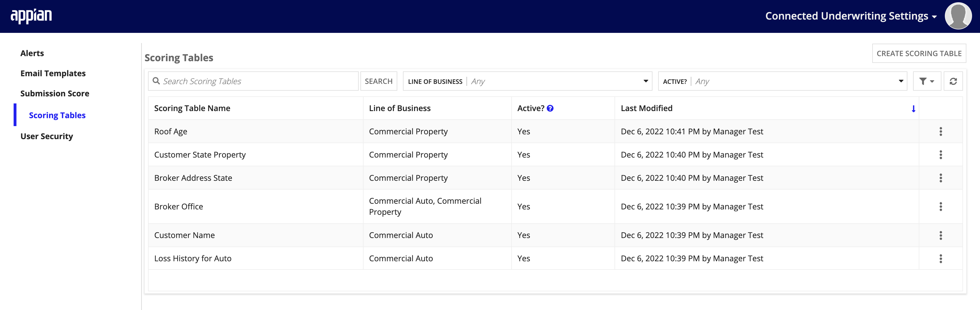This screenshot has height=310, width=980.
Task: Click the Active? help question icon
Action: click(550, 109)
